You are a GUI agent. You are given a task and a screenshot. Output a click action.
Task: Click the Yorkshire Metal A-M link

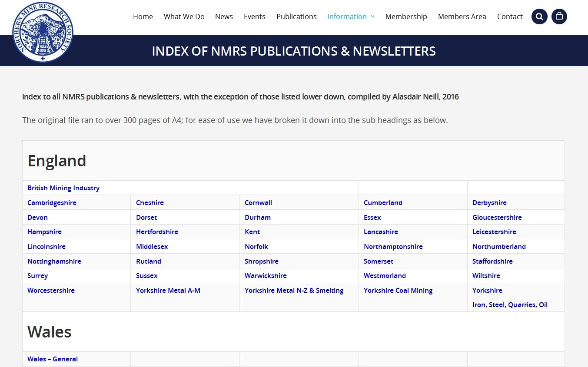[168, 291]
